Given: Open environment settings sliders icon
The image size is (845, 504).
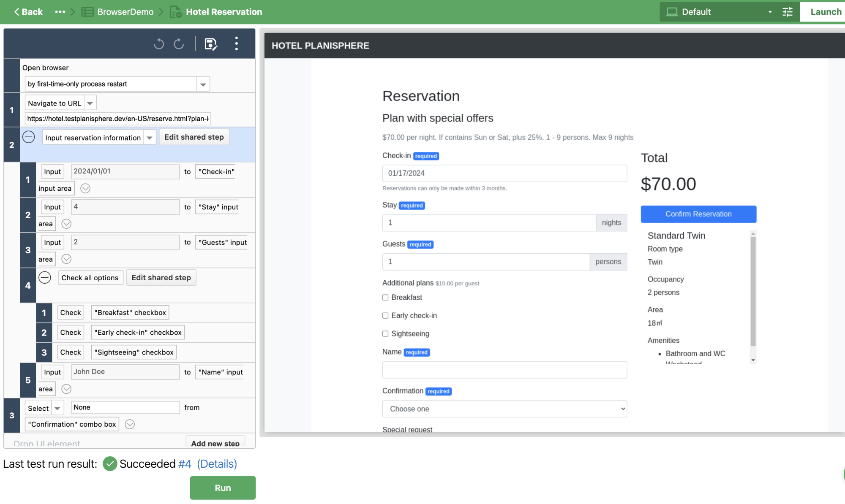Looking at the screenshot, I should (x=788, y=12).
